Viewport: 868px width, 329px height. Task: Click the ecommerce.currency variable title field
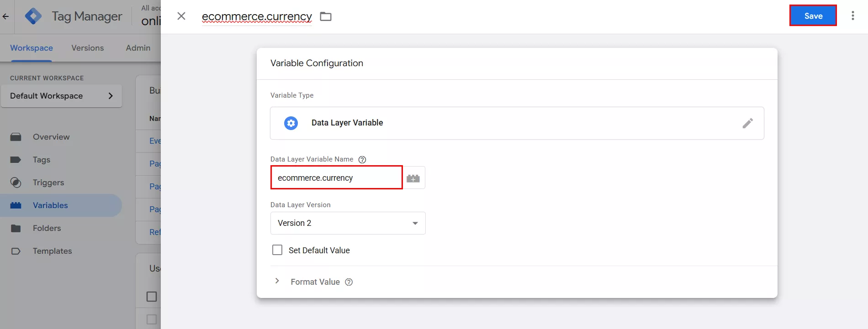coord(257,16)
